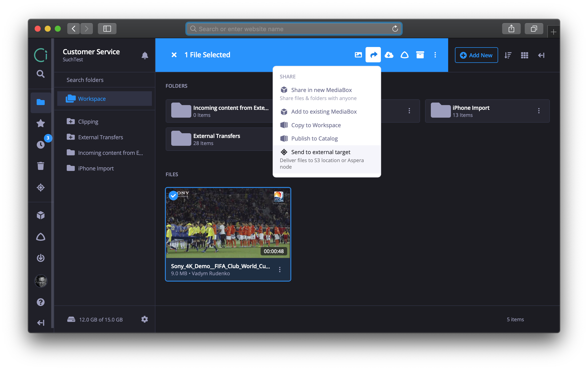Open the sort order icon

tap(508, 55)
